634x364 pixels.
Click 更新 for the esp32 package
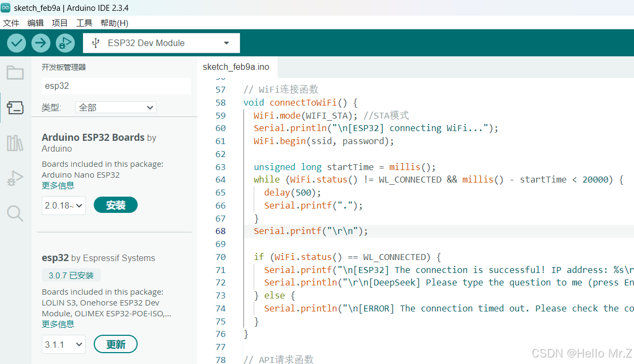[115, 344]
